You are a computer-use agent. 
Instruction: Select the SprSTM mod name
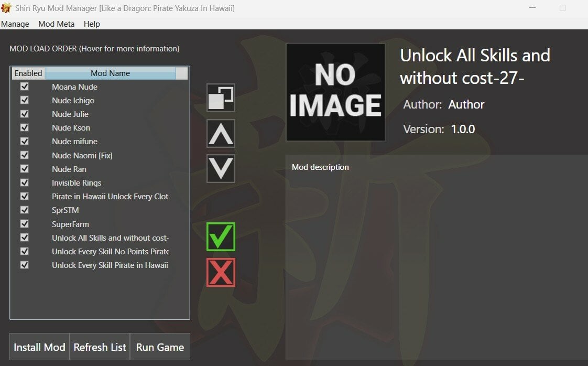tap(66, 210)
